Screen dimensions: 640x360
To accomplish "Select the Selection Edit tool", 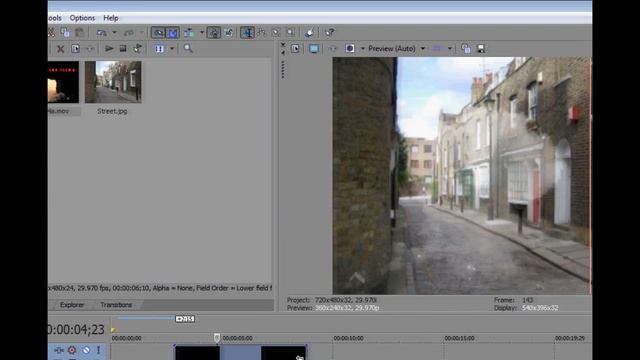I will tap(276, 32).
